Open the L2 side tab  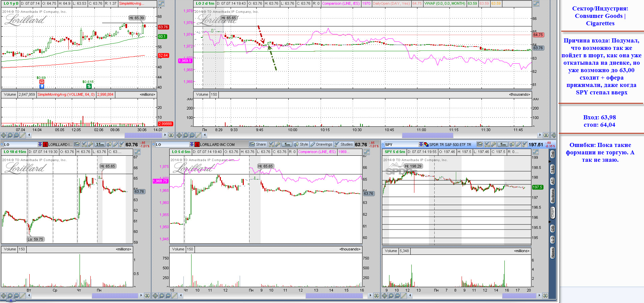coord(553,240)
